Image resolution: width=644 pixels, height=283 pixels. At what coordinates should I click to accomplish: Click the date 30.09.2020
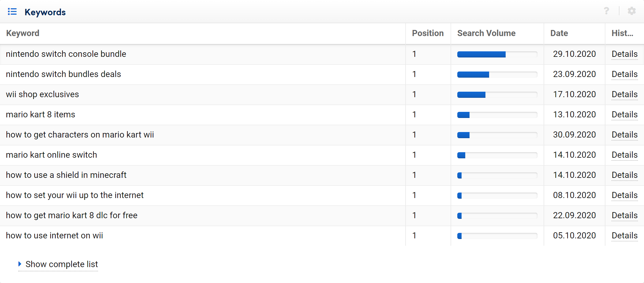click(574, 135)
